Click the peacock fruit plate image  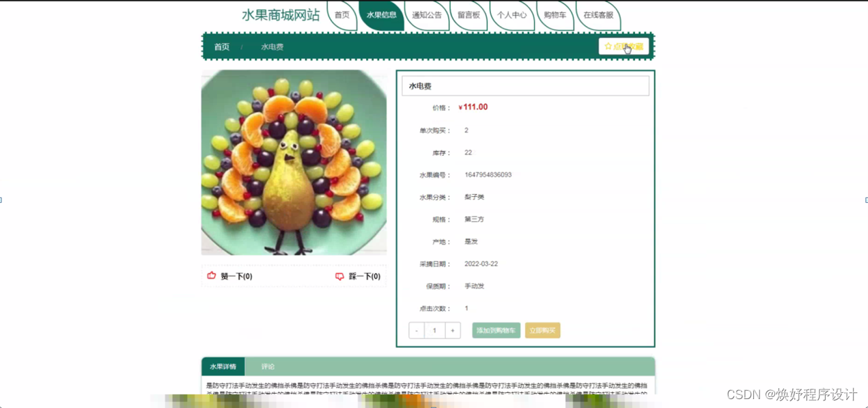point(294,163)
